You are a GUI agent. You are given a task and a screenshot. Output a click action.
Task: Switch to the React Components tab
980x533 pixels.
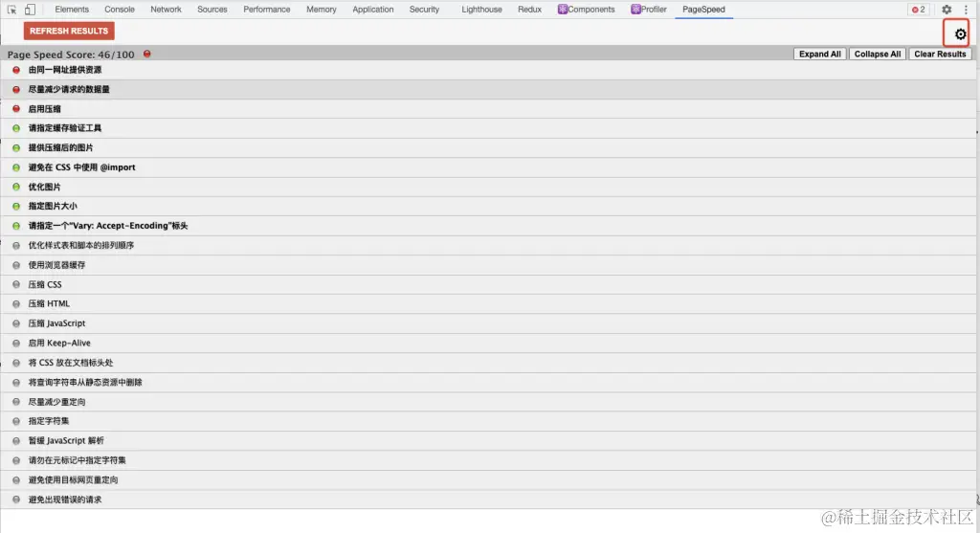pyautogui.click(x=587, y=10)
